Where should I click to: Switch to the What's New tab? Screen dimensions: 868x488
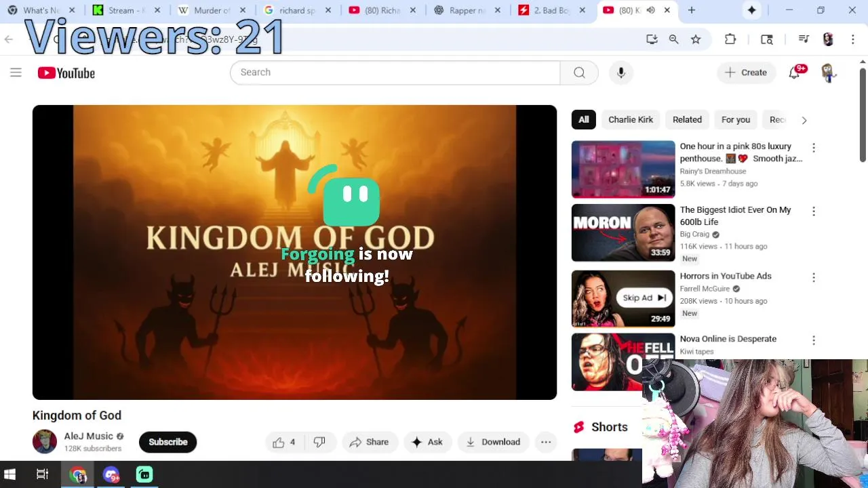[x=39, y=10]
